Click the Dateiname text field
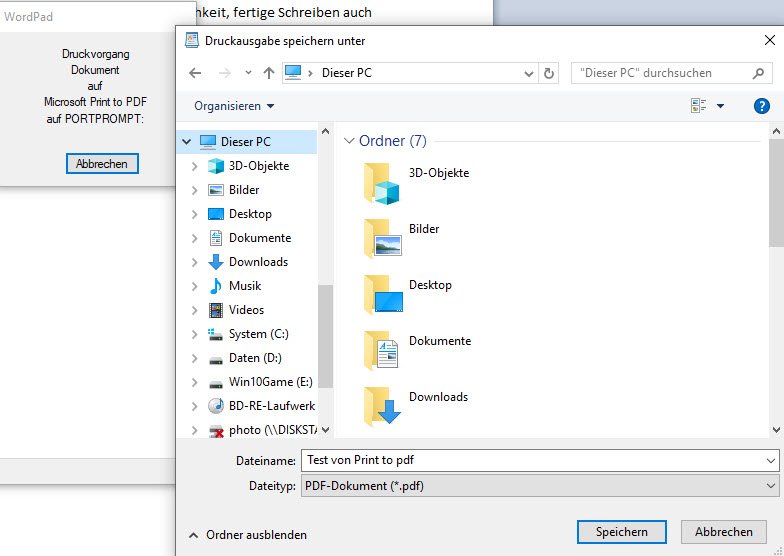This screenshot has width=784, height=556. 532,460
